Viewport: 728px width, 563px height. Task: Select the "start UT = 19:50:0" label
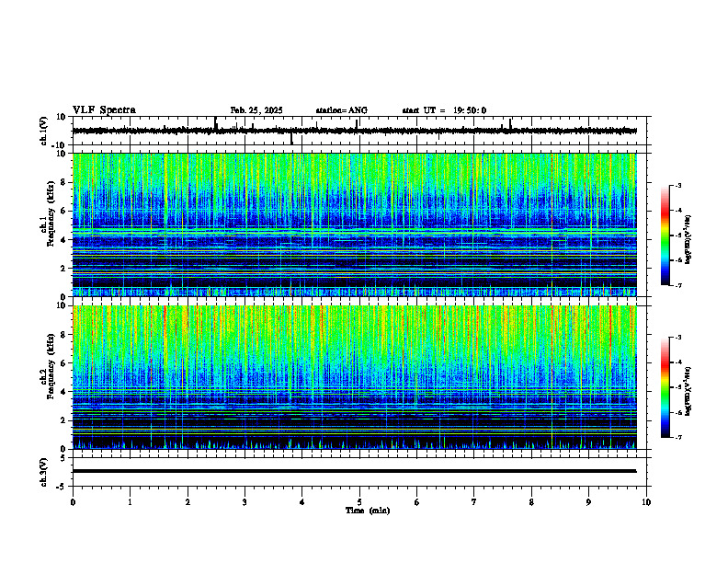pyautogui.click(x=444, y=110)
